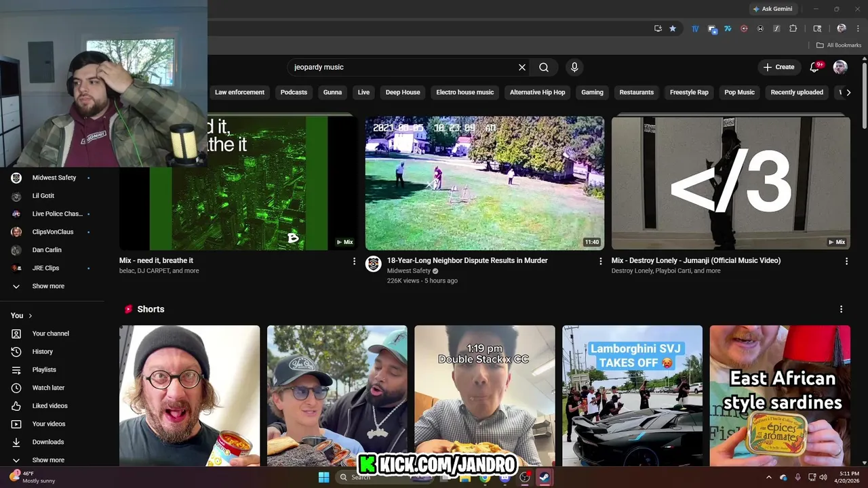Click the Midwest Safety channel avatar under video
868x488 pixels.
[x=374, y=264]
